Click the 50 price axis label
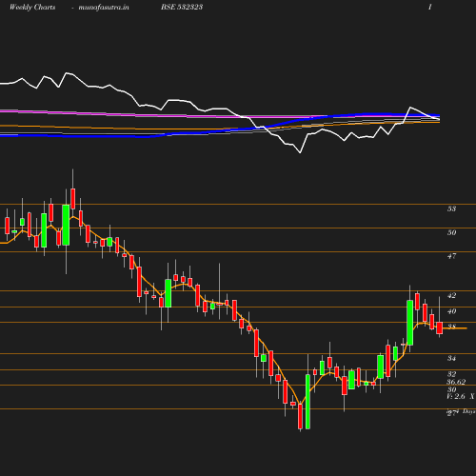The width and height of the screenshot is (476, 476). pyautogui.click(x=451, y=232)
